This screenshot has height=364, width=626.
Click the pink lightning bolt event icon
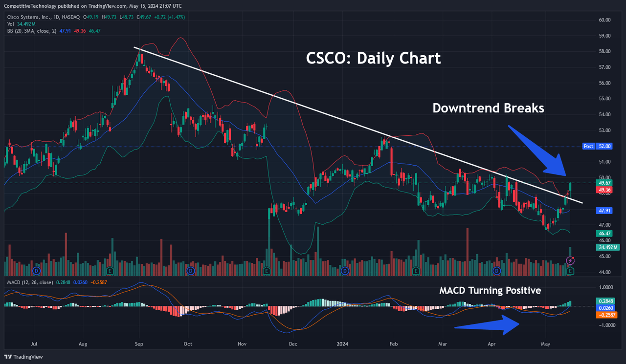pos(570,261)
